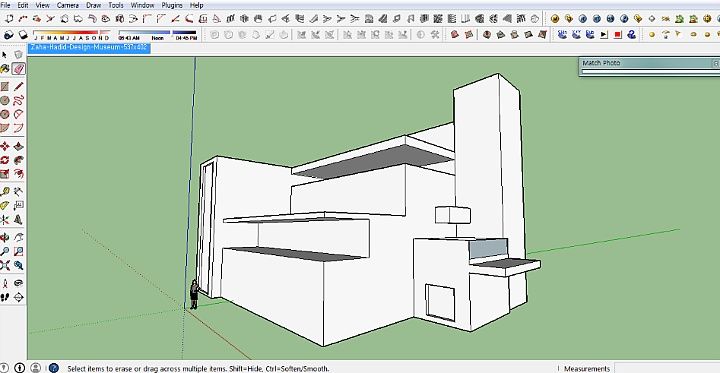Open the Draw menu
The height and width of the screenshot is (373, 720).
click(94, 5)
